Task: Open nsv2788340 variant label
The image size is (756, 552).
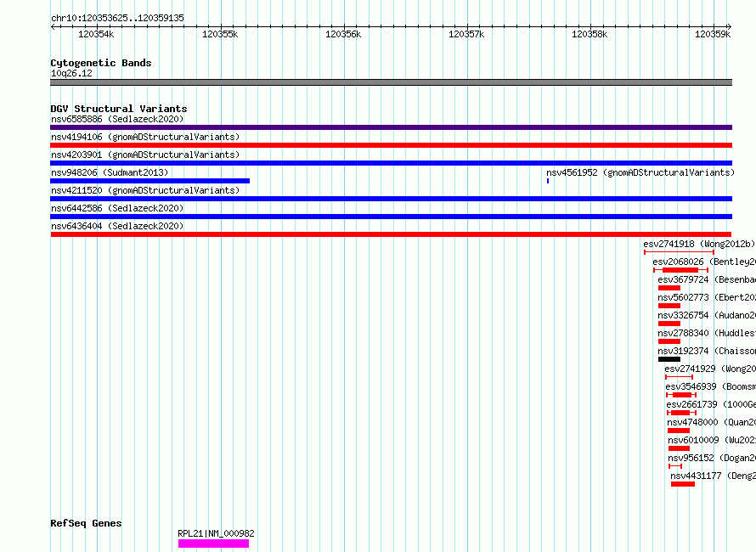Action: pos(707,333)
